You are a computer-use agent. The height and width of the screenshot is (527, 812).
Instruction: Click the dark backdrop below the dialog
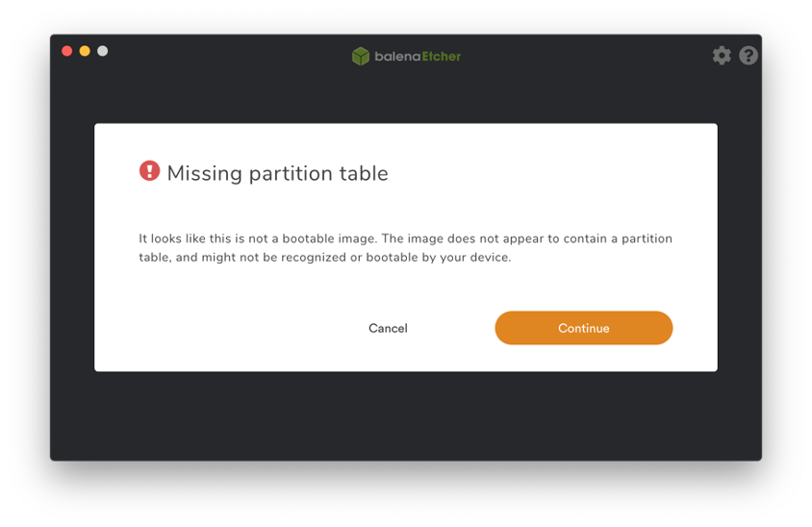tap(405, 415)
